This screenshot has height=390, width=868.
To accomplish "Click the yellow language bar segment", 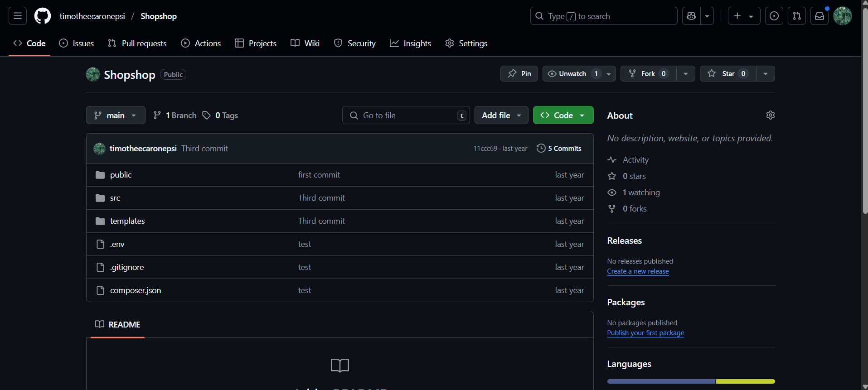I will click(x=745, y=381).
